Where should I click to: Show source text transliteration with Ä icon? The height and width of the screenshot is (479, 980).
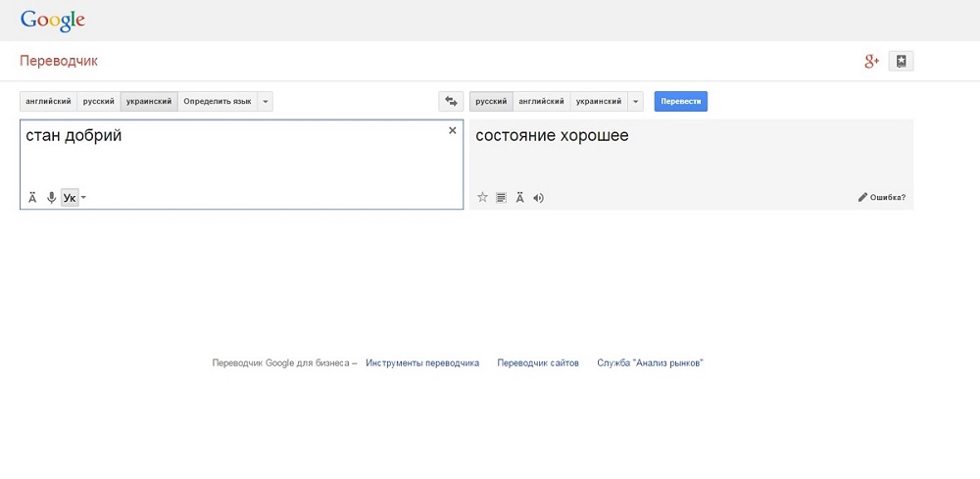pyautogui.click(x=32, y=198)
